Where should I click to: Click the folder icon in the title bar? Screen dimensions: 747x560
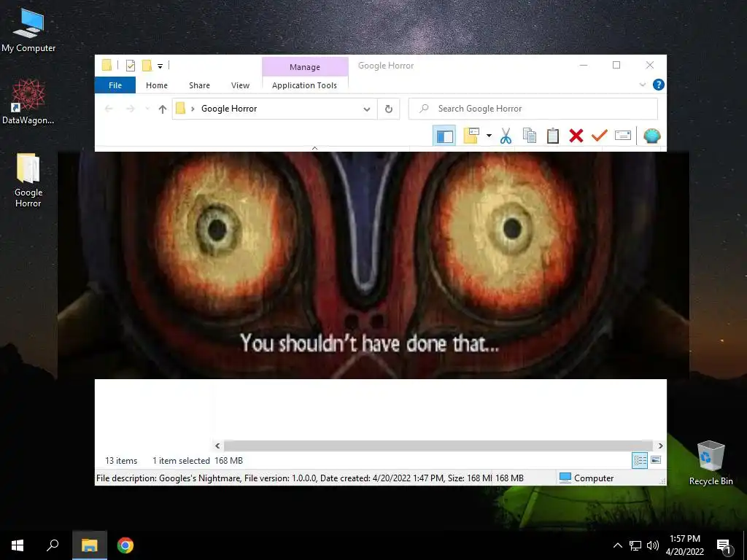pyautogui.click(x=107, y=65)
